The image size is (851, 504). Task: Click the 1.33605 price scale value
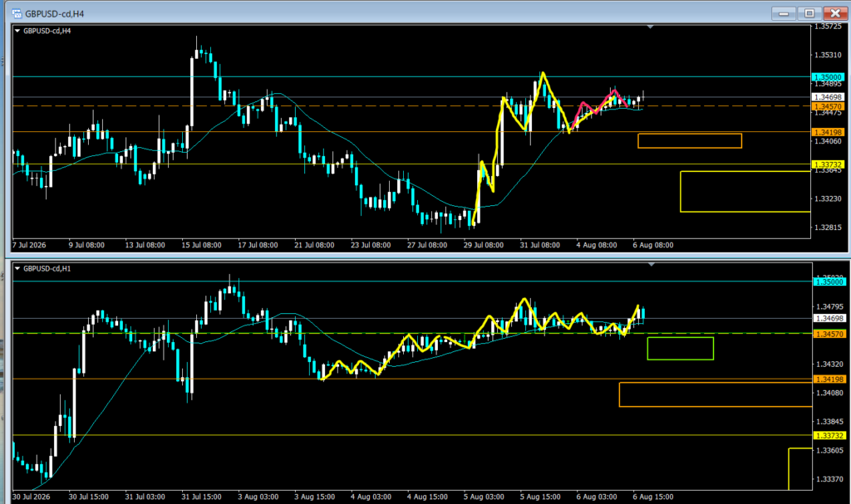(830, 450)
